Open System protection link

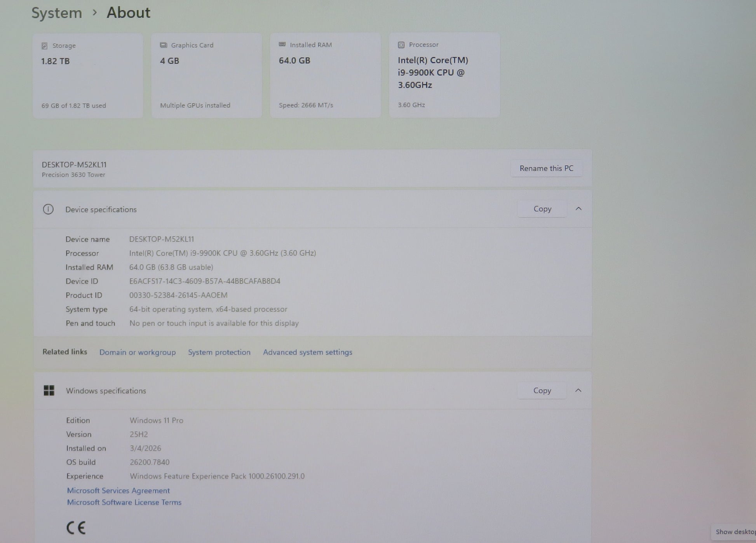219,352
